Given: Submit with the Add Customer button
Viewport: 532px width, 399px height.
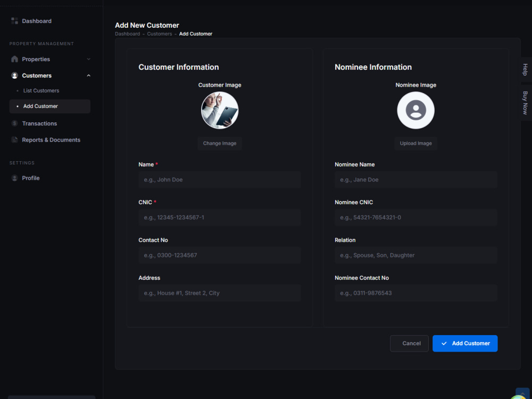Looking at the screenshot, I should pos(465,343).
